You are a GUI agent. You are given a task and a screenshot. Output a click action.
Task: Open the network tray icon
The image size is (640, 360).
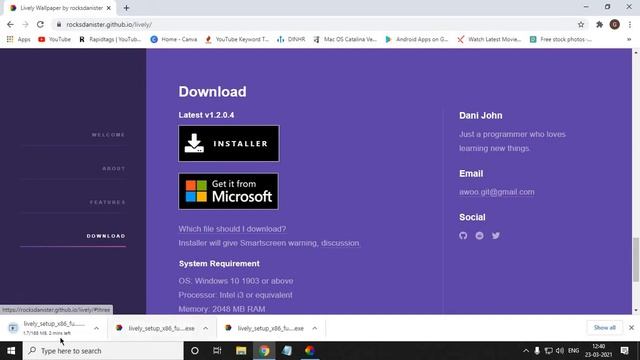point(549,351)
